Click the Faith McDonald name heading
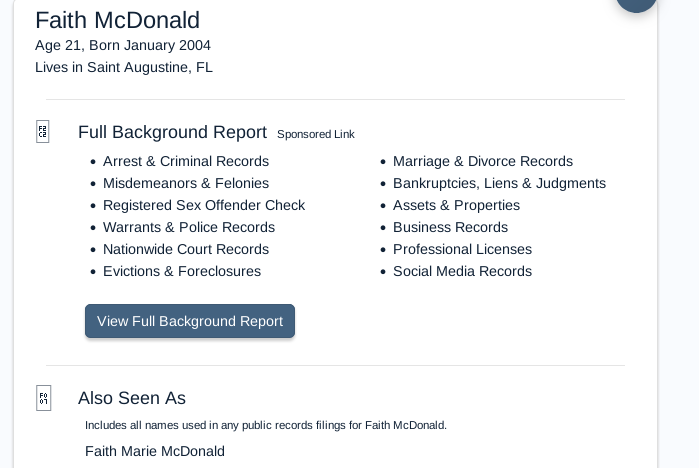The width and height of the screenshot is (699, 468). coord(117,20)
